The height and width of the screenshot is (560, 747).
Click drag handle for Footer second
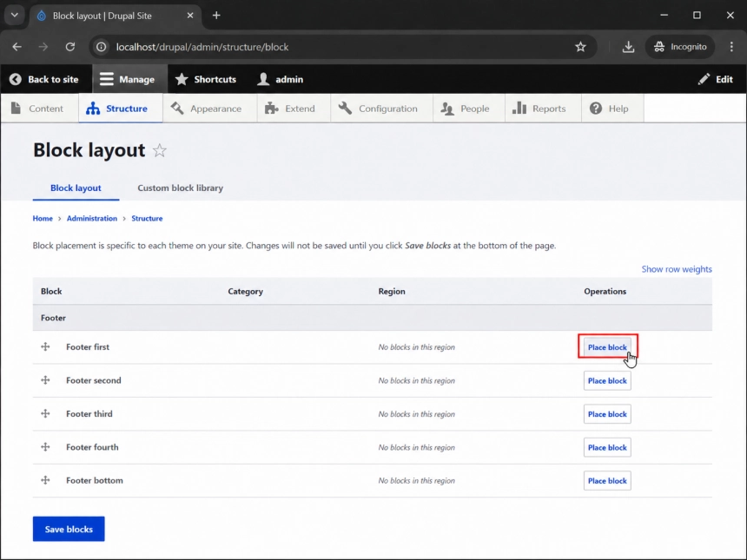pos(45,380)
